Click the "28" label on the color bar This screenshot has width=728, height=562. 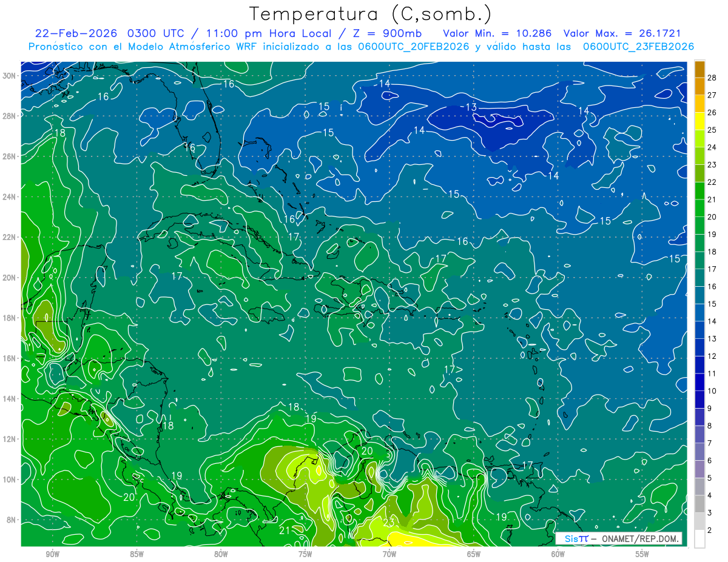click(x=712, y=78)
